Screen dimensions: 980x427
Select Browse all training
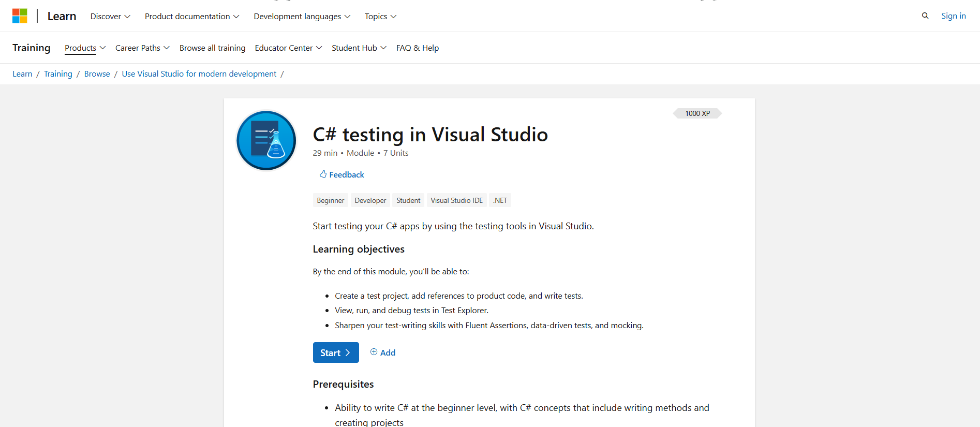pos(212,48)
